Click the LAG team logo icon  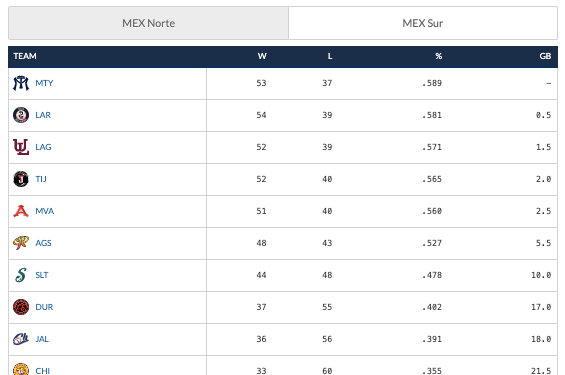21,147
